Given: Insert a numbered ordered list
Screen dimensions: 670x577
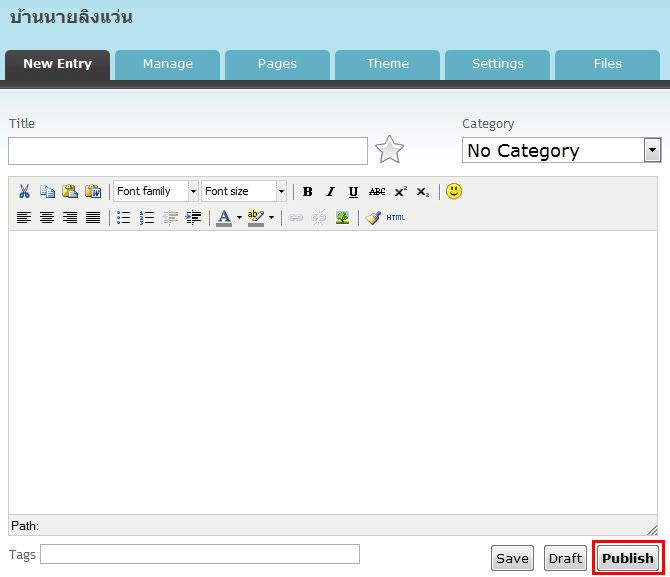Looking at the screenshot, I should tap(147, 218).
